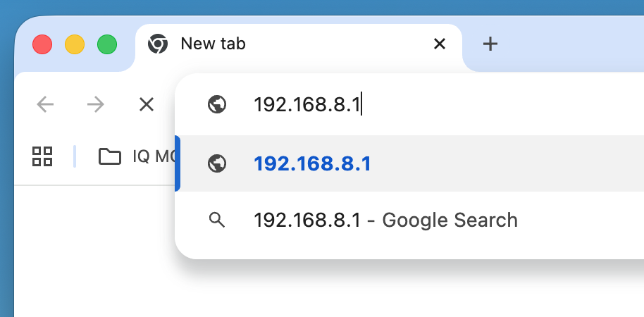The image size is (644, 317).
Task: Maximize the window with the green button
Action: [107, 44]
